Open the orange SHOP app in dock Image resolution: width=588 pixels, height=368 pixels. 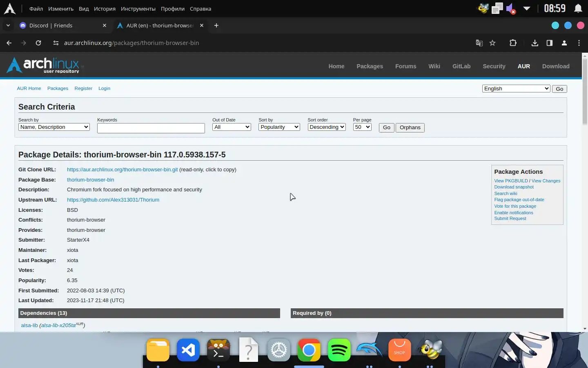click(x=399, y=350)
